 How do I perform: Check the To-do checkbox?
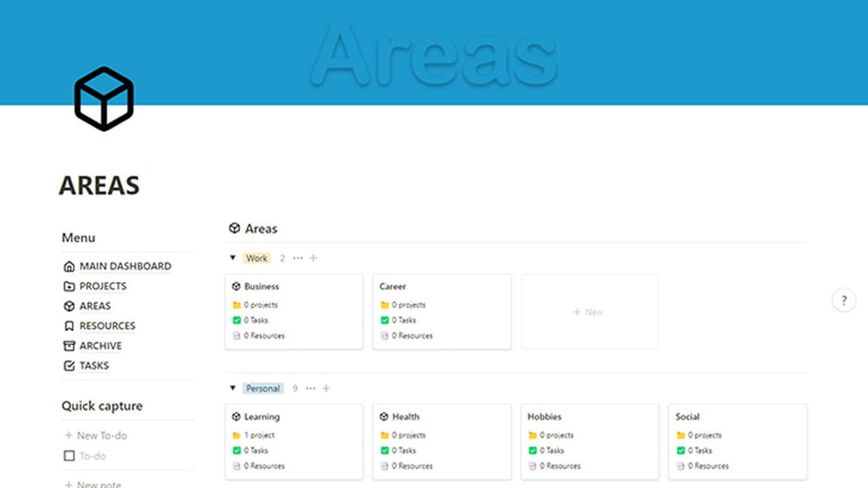point(69,456)
